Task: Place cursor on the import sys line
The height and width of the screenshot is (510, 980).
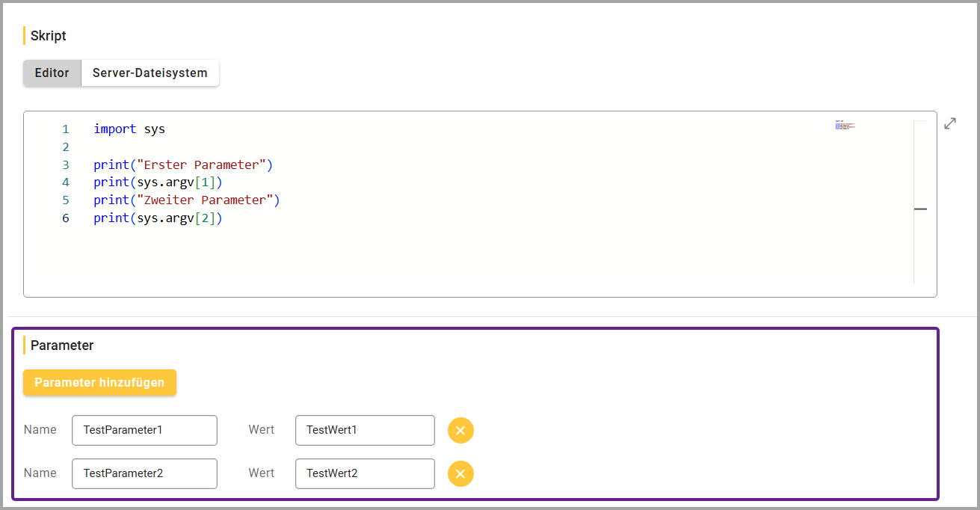Action: point(129,129)
